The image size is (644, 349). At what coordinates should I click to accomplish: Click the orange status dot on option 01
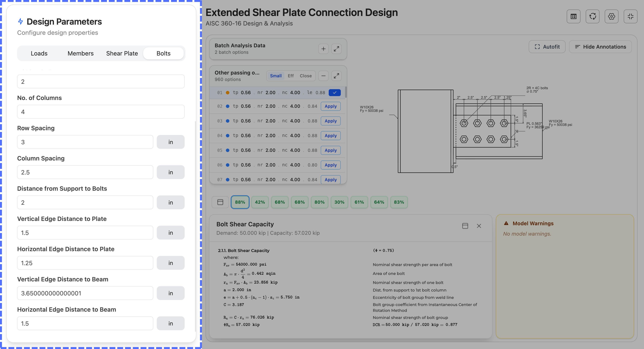227,92
